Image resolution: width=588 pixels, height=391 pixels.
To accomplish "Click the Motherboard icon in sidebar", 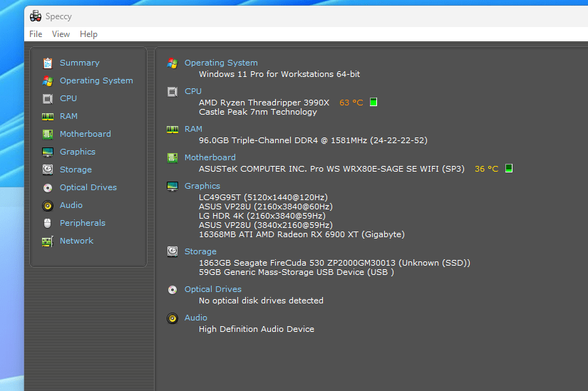I will [48, 134].
